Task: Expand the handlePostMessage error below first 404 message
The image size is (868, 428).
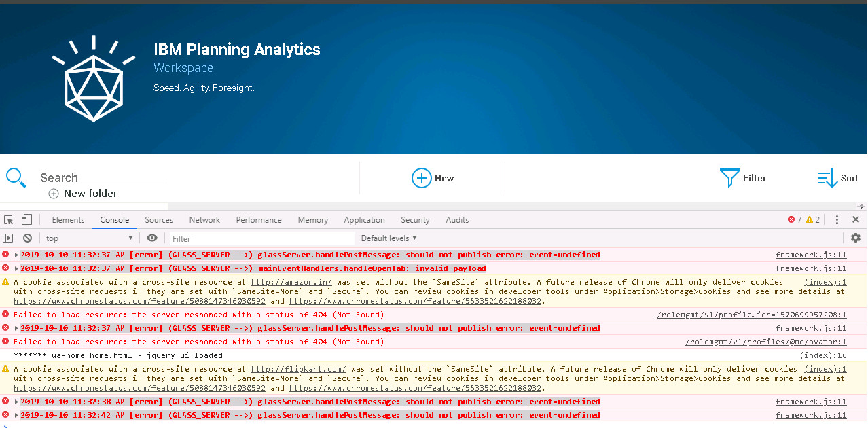Action: click(16, 328)
